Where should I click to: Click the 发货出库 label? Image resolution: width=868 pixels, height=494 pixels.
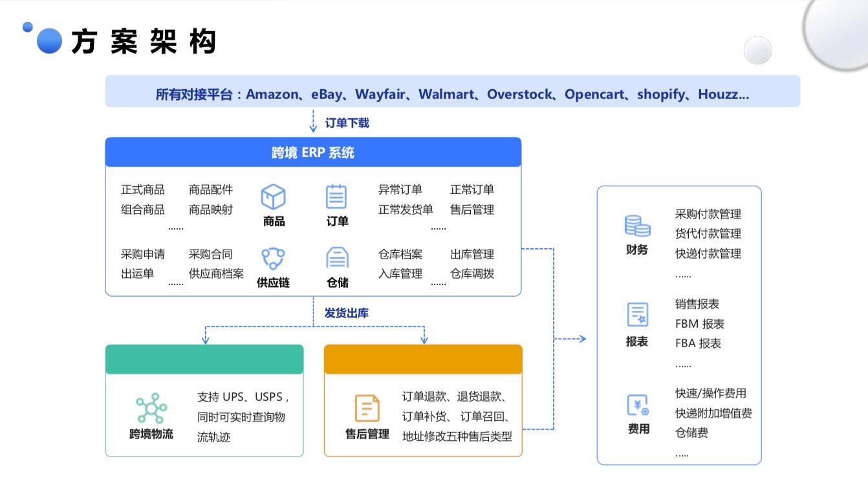pos(347,313)
